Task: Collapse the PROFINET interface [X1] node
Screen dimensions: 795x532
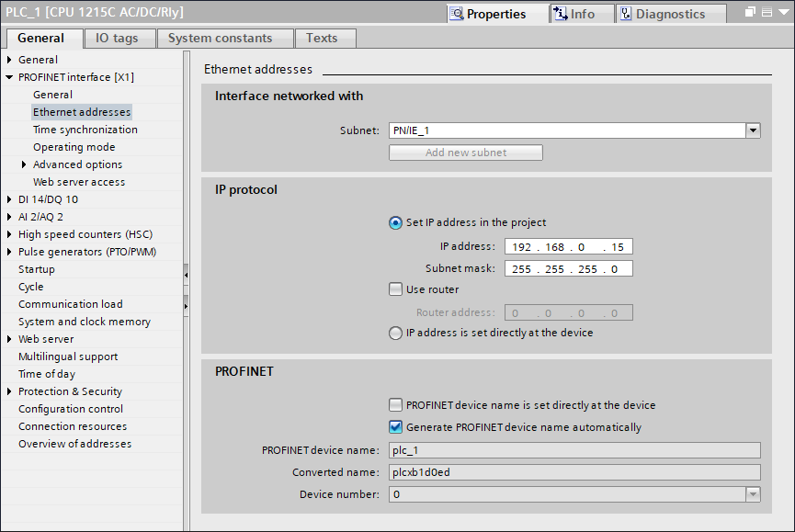Action: point(10,78)
